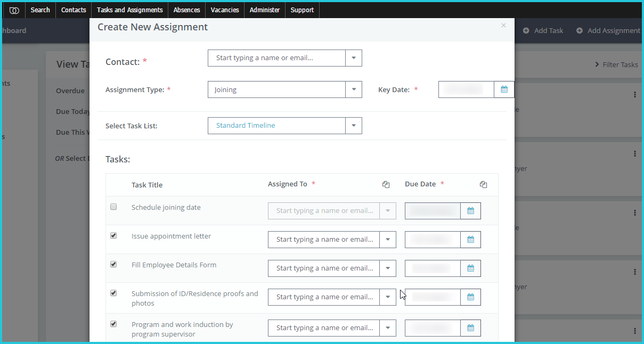Uncheck the Issue appointment letter checkbox

[113, 235]
